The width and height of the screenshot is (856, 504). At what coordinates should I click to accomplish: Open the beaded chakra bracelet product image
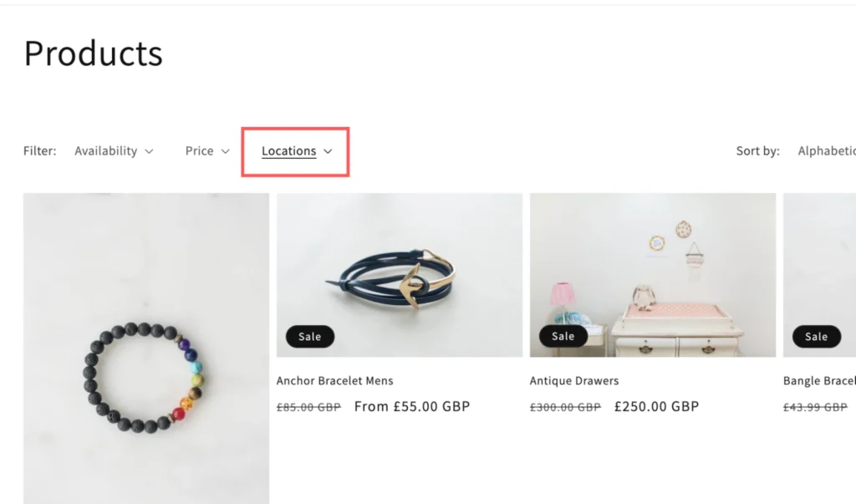point(146,348)
